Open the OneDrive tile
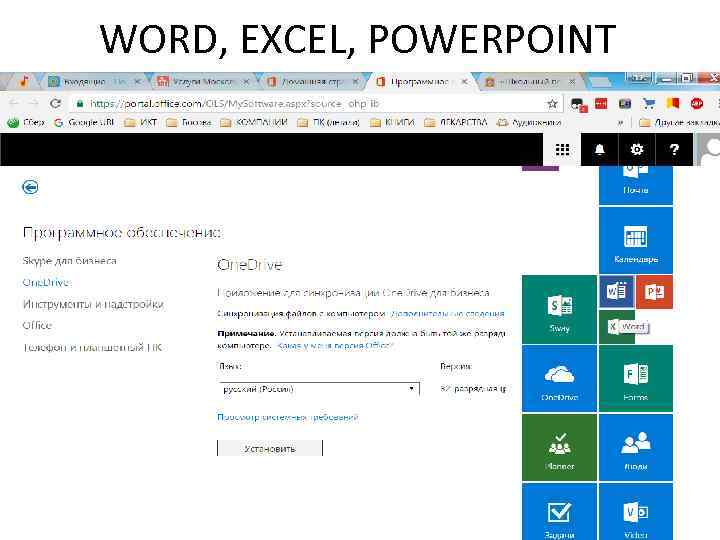720x540 pixels. (559, 379)
